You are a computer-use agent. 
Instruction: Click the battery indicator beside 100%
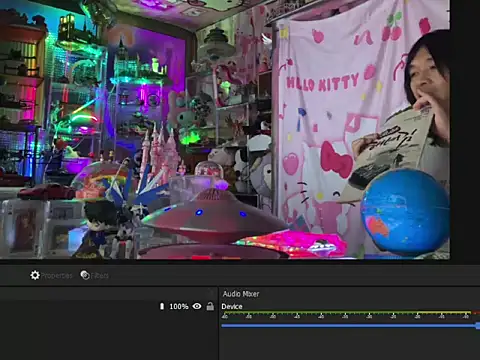(162, 306)
